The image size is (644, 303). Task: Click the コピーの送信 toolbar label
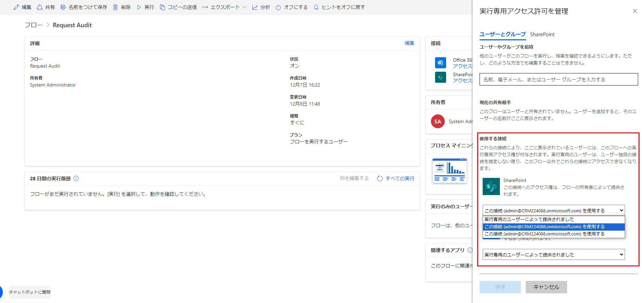182,7
